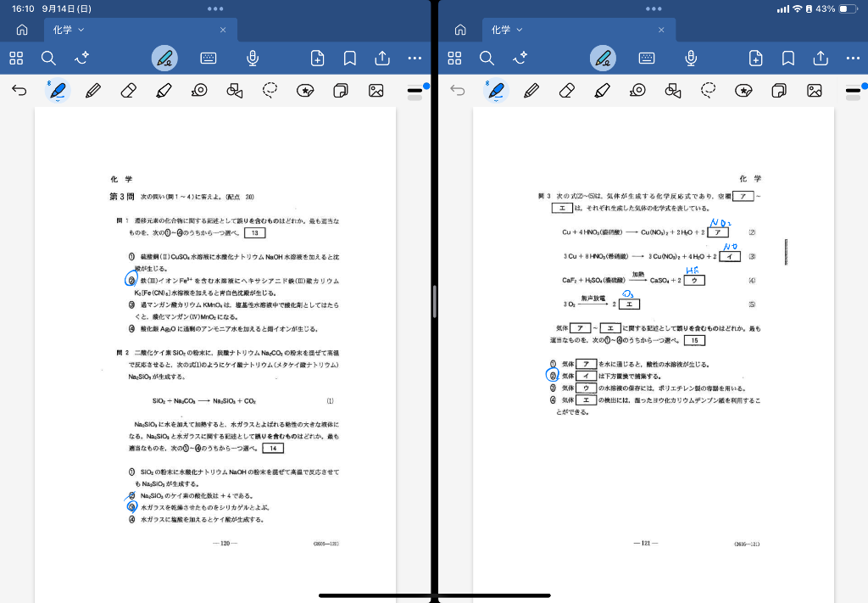Expand the 化学 title dropdown in the right pane
The height and width of the screenshot is (603, 868).
pyautogui.click(x=520, y=30)
